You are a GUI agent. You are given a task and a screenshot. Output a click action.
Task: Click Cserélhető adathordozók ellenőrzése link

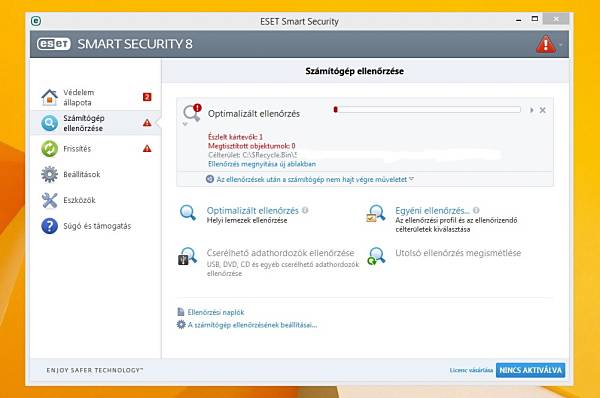[x=280, y=253]
